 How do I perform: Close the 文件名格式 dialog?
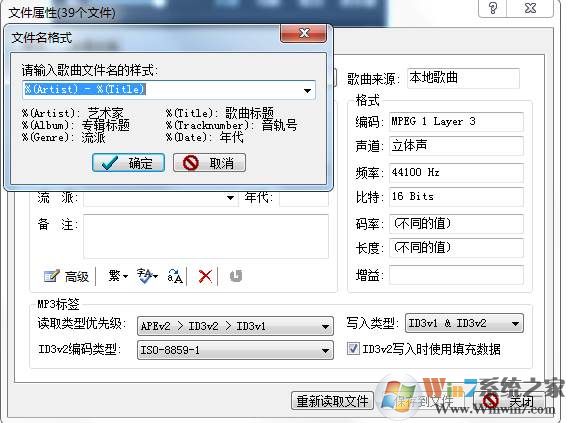point(304,33)
